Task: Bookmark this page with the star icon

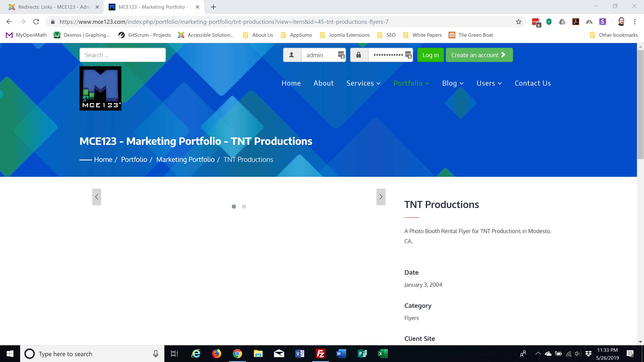Action: click(519, 22)
